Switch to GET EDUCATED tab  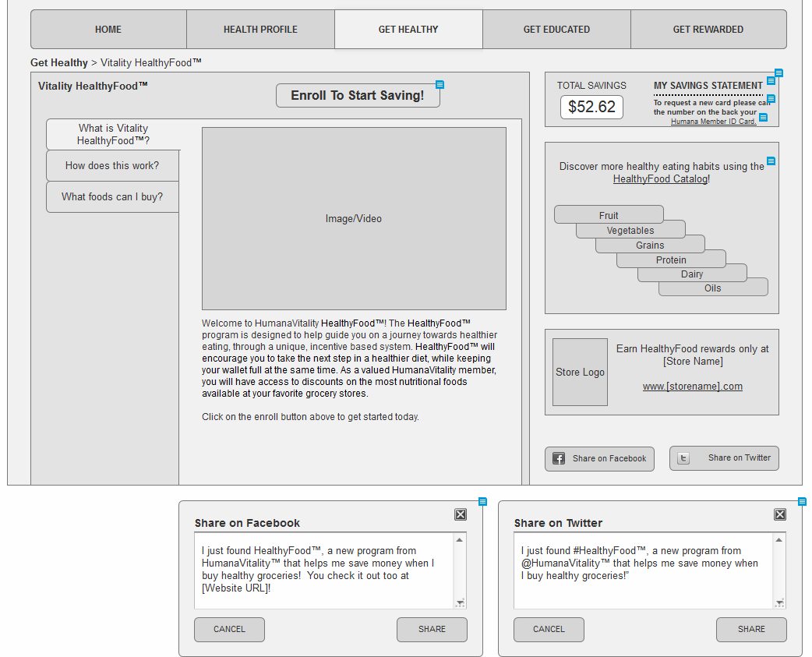tap(556, 30)
